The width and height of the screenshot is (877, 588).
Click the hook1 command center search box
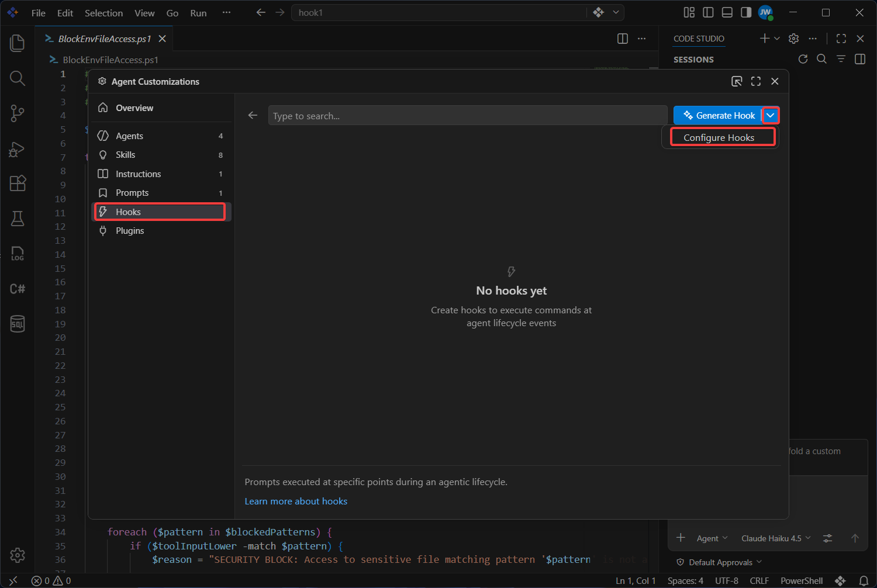tap(440, 12)
